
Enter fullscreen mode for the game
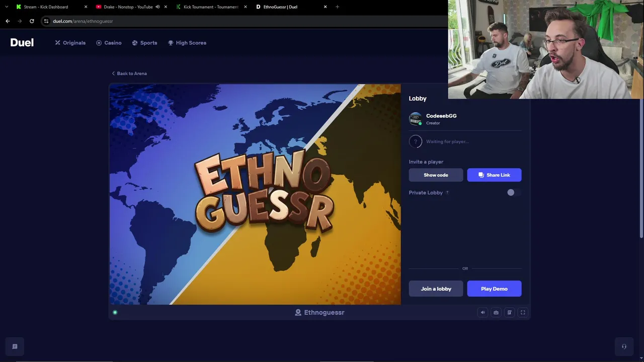click(x=523, y=313)
